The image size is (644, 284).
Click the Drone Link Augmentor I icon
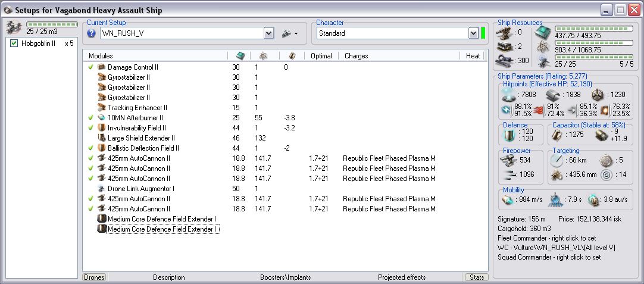(x=101, y=189)
